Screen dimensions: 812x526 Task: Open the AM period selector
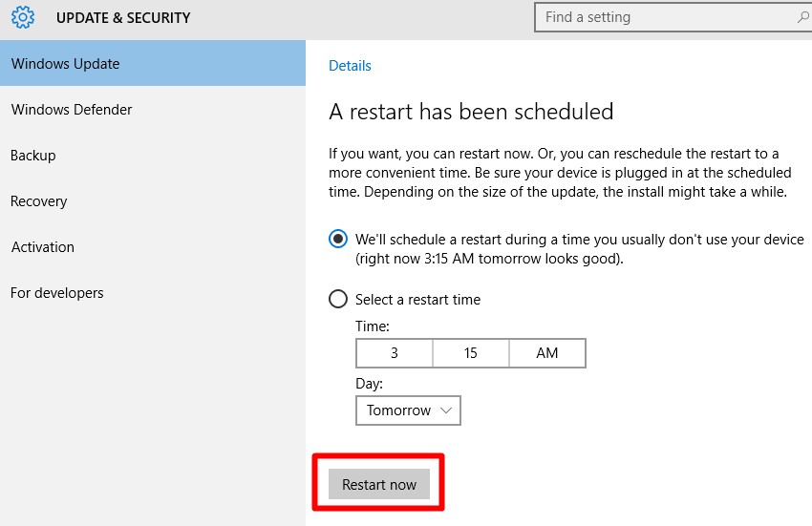coord(547,353)
